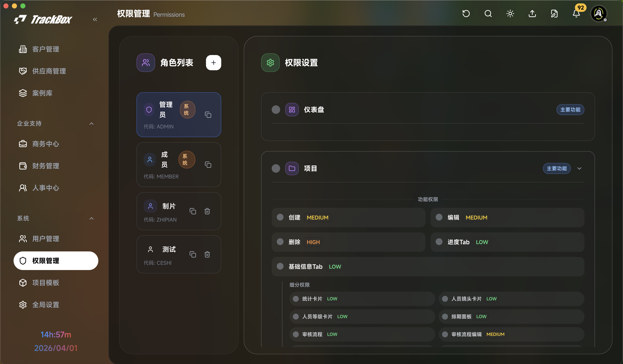Click the 主要功能 tag on 仪表盘
The width and height of the screenshot is (623, 364).
(570, 110)
